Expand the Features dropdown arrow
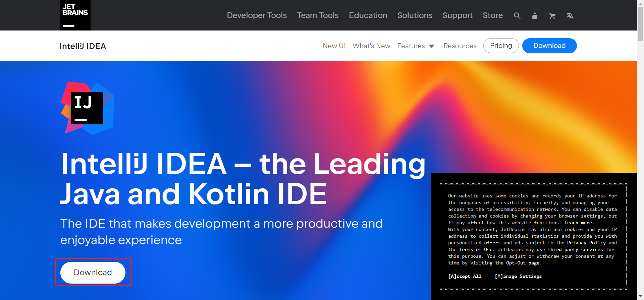Viewport: 644px width, 300px height. 432,46
